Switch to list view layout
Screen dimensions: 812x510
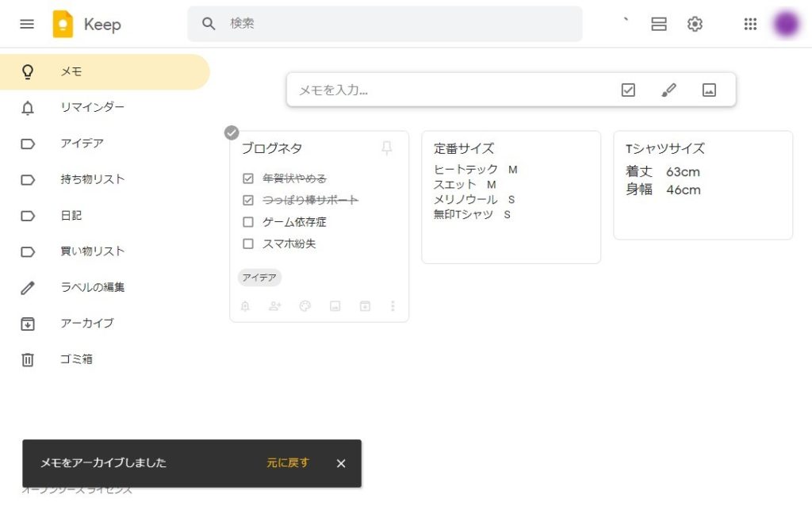(x=658, y=24)
